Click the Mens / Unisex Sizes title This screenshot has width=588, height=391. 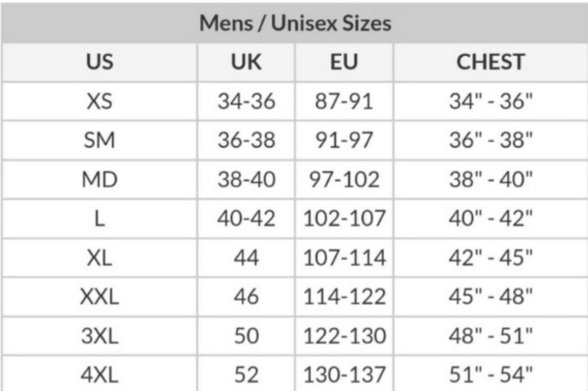point(295,23)
